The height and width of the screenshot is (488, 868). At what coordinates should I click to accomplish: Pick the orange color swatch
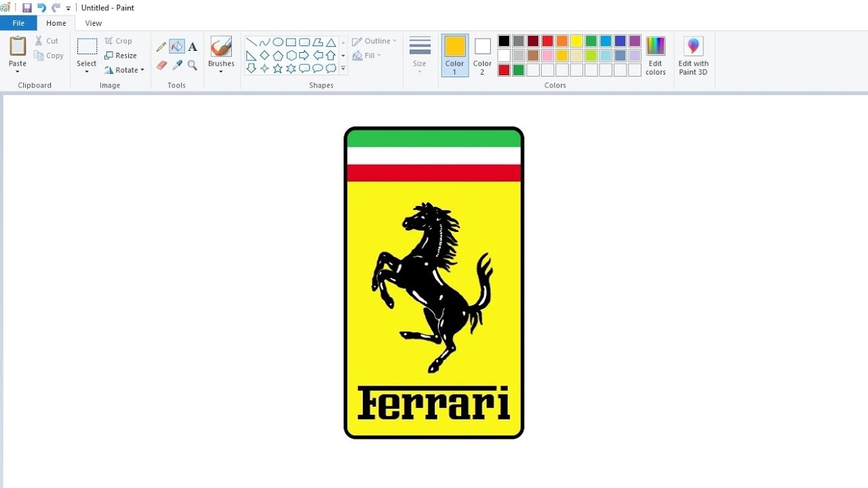coord(562,41)
